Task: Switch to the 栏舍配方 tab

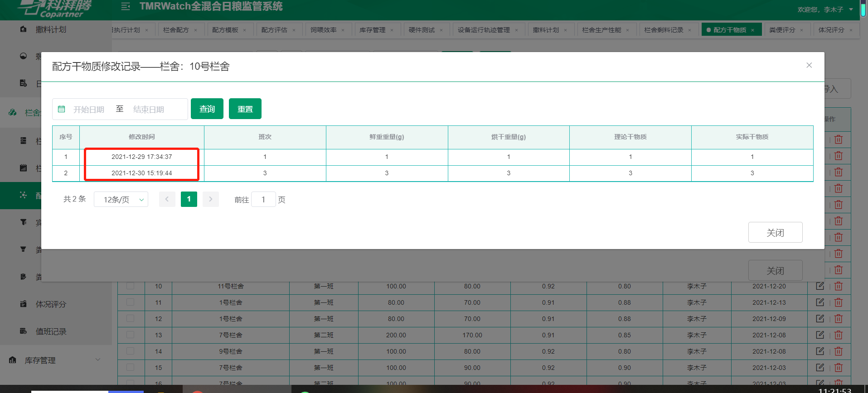Action: (x=176, y=30)
